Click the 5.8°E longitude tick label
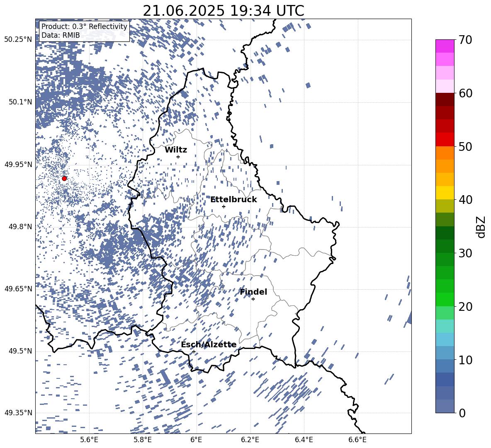Viewport: 491px width, 448px height. click(143, 440)
